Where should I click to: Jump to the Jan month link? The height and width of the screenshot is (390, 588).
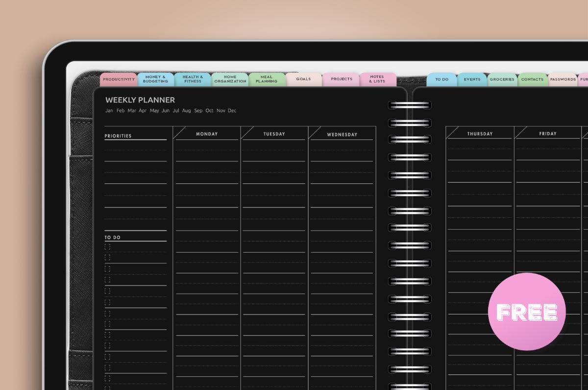(109, 111)
